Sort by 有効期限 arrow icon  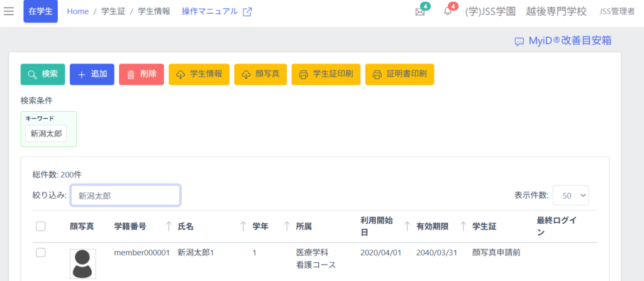[463, 226]
